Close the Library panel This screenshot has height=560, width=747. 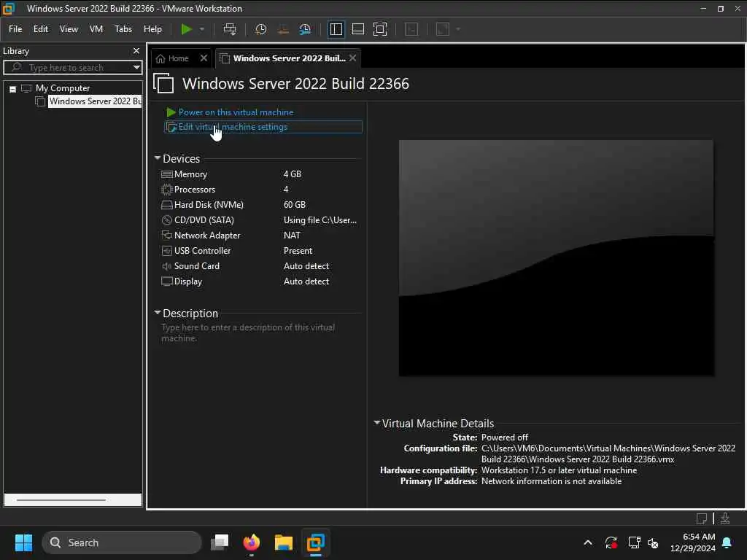136,50
